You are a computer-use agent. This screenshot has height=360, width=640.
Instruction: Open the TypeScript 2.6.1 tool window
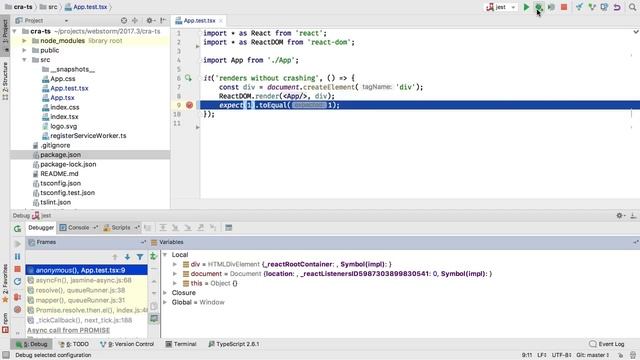[234, 344]
